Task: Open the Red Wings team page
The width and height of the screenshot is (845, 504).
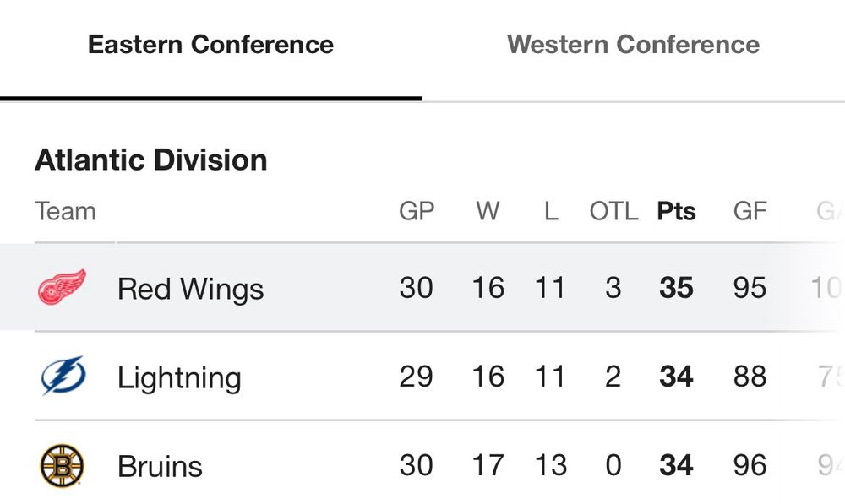Action: tap(190, 289)
